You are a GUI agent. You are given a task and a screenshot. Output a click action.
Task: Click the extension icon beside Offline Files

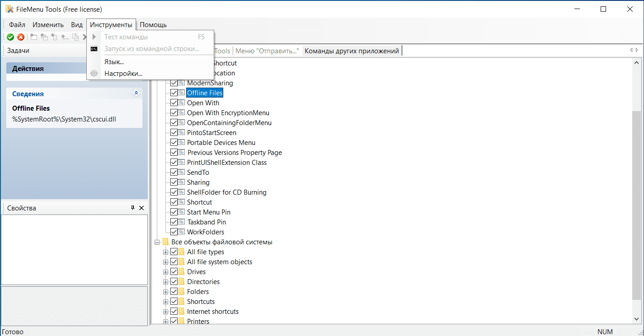(x=181, y=93)
